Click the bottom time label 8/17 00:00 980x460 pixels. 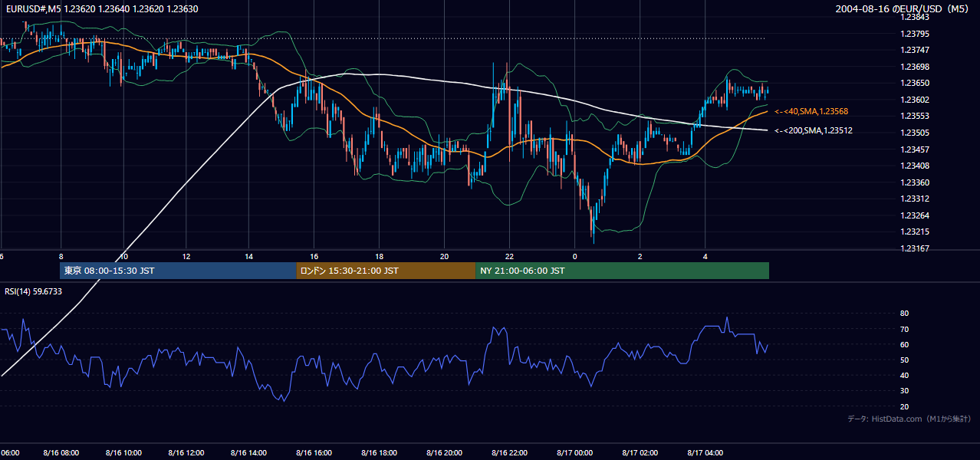tap(575, 453)
